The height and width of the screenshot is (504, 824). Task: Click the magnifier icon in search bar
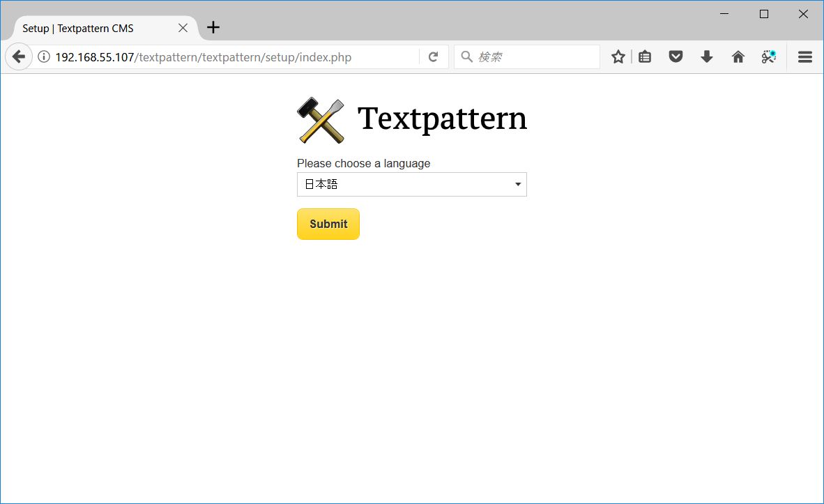[x=466, y=56]
